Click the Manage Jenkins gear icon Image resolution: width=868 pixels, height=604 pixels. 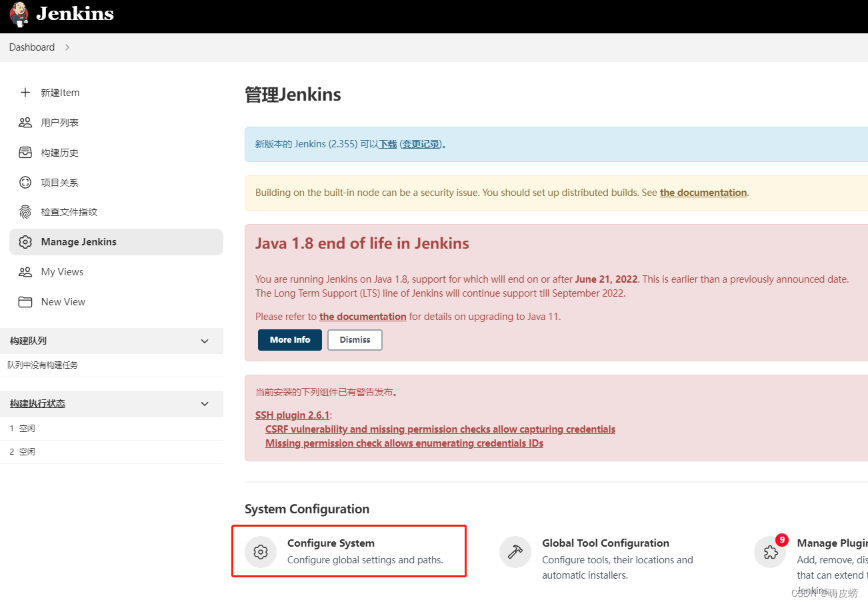[x=25, y=241]
